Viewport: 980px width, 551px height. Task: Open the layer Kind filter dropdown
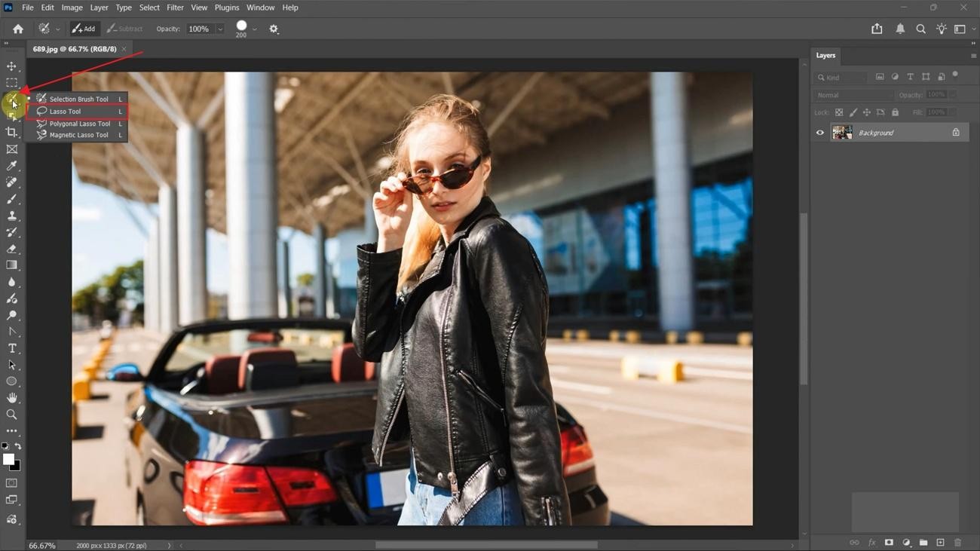841,77
